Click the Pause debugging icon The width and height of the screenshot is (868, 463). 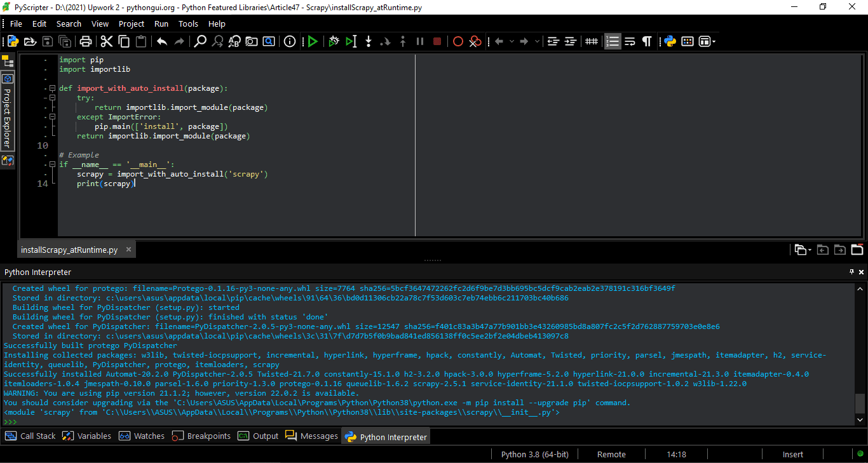(420, 41)
